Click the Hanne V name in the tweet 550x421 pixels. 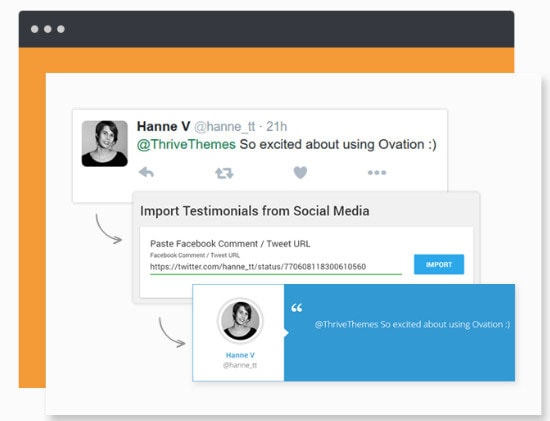pyautogui.click(x=163, y=126)
